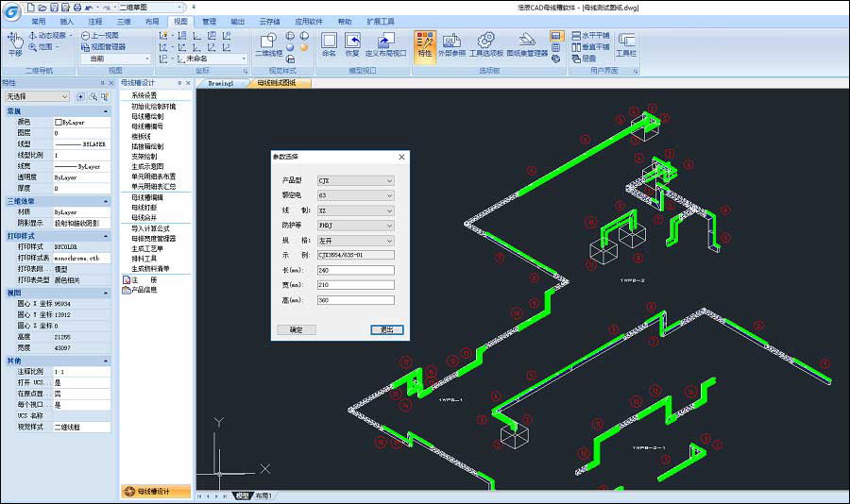
Task: Click the 平移 (Pan) tool icon
Action: coord(15,42)
